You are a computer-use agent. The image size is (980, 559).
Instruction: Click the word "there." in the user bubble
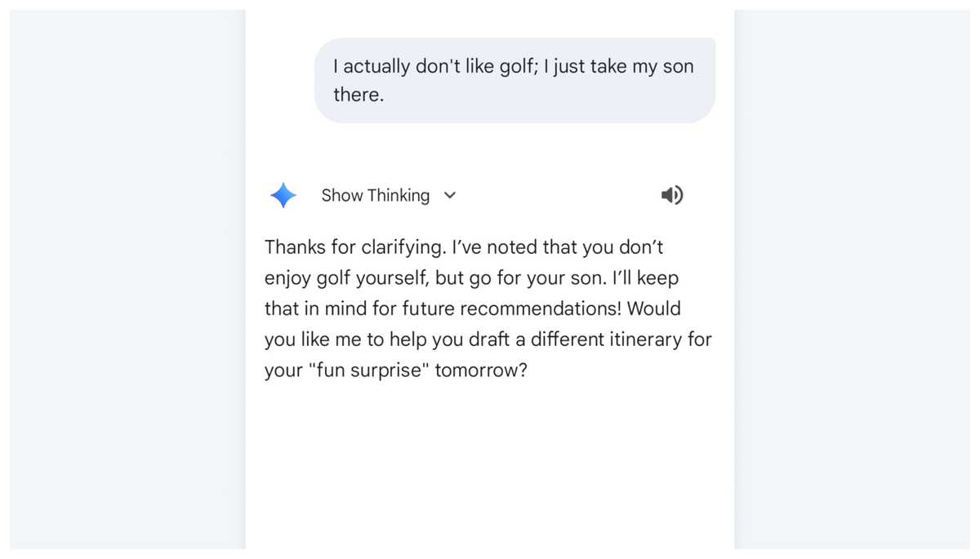coord(358,95)
